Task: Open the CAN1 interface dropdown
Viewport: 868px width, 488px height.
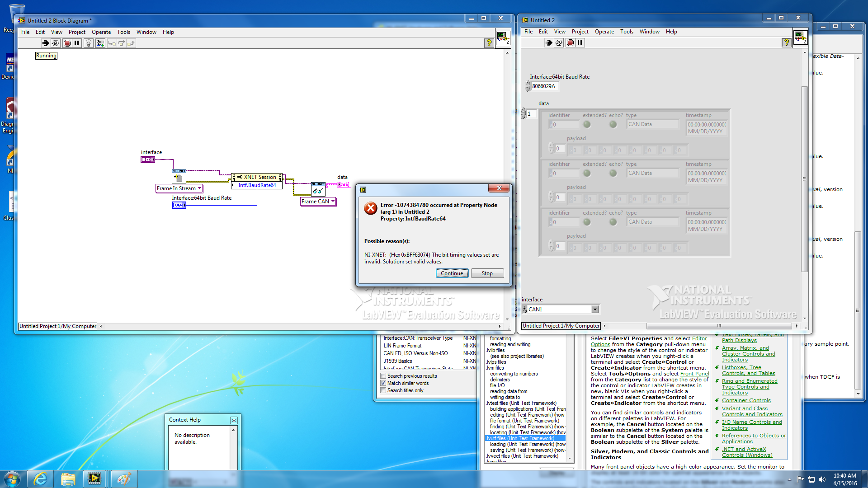Action: [595, 310]
